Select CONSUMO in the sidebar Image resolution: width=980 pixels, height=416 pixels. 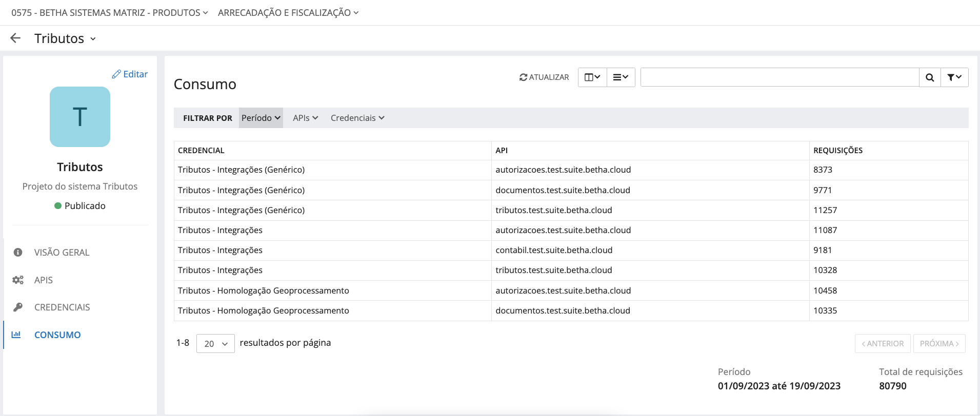pos(57,335)
